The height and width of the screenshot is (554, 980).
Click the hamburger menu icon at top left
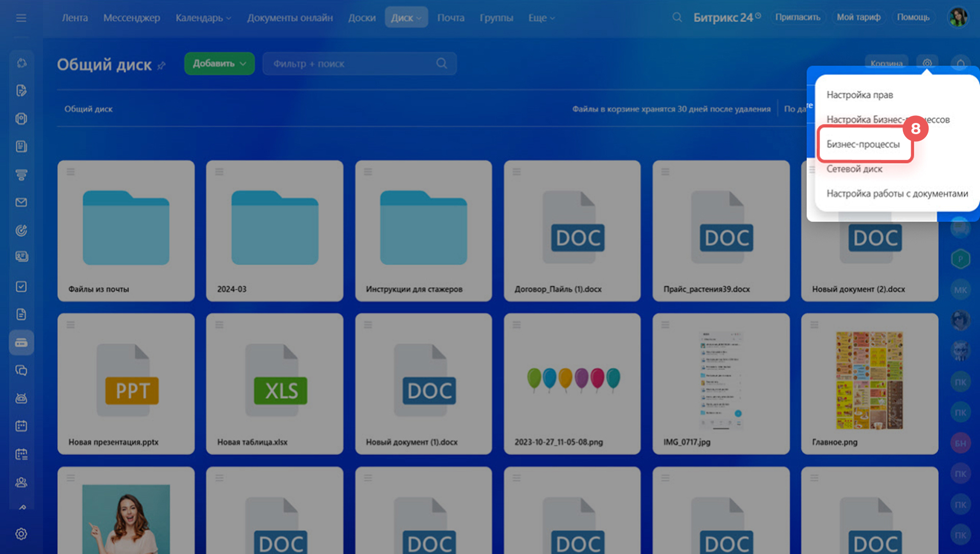(21, 18)
